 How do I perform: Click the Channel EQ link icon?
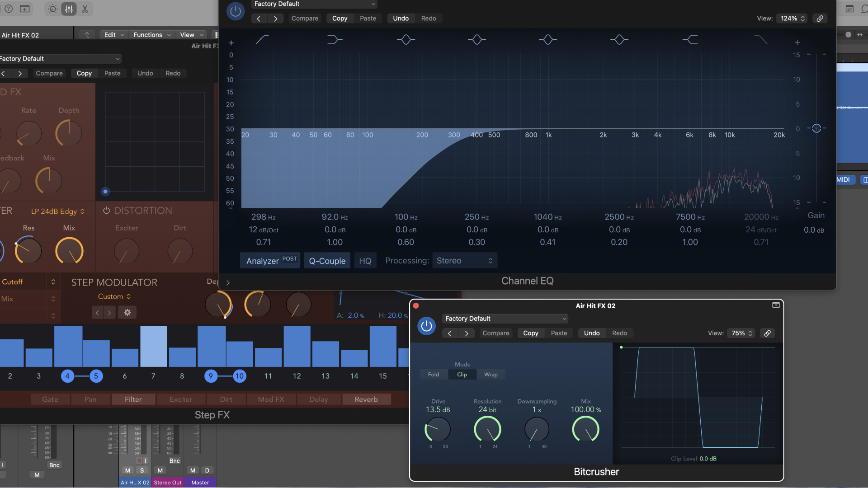(820, 19)
